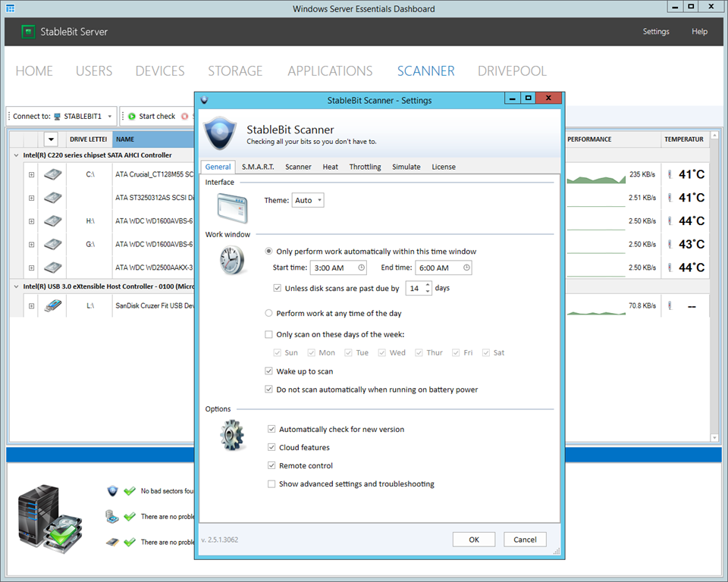The image size is (728, 582).
Task: Click Cancel in the Settings dialog
Action: point(525,540)
